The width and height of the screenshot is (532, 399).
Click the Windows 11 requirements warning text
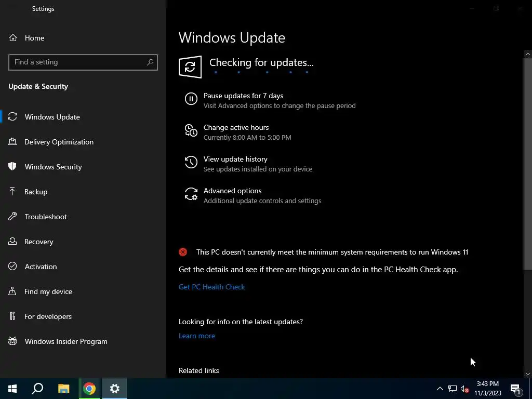tap(332, 252)
